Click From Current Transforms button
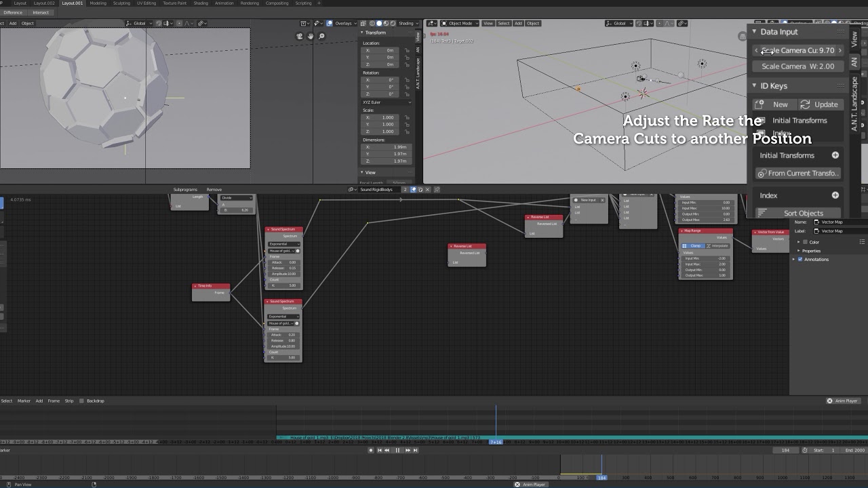Viewport: 868px width, 488px height. click(x=798, y=174)
